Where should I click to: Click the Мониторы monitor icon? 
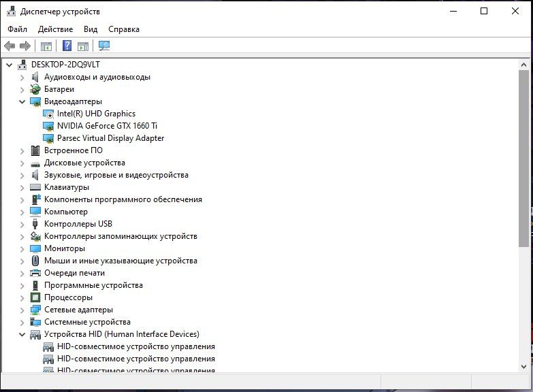(x=35, y=248)
